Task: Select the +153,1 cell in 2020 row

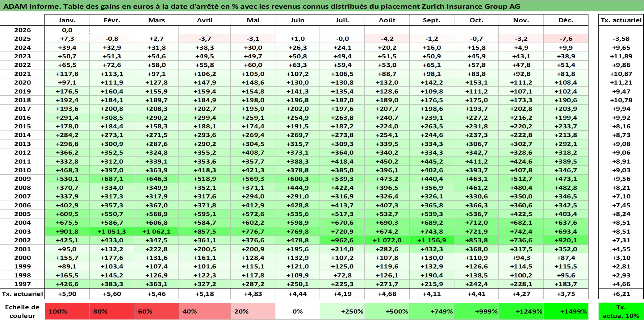Action: pos(476,82)
